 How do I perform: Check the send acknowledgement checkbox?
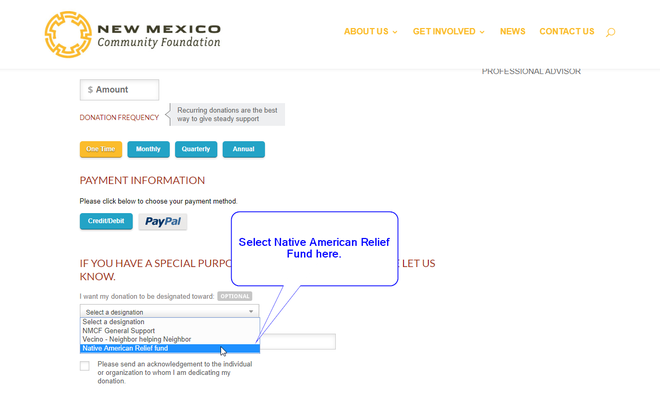point(85,366)
